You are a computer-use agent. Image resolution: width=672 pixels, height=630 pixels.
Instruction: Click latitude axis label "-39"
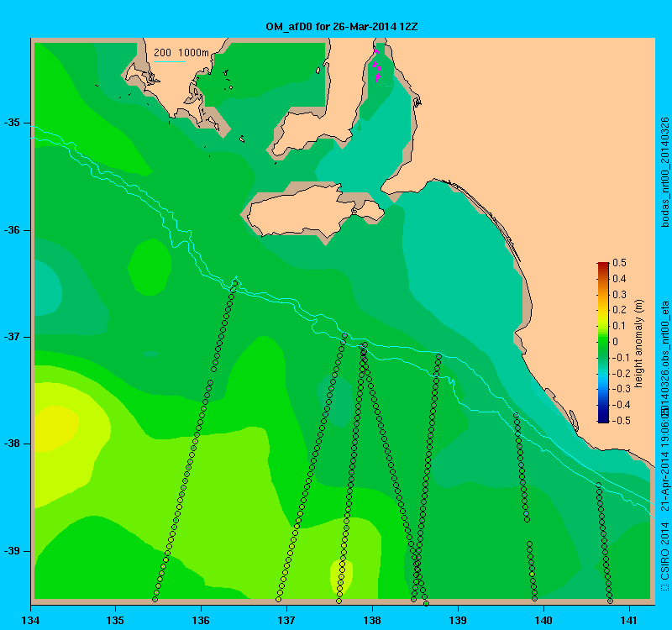coord(12,551)
